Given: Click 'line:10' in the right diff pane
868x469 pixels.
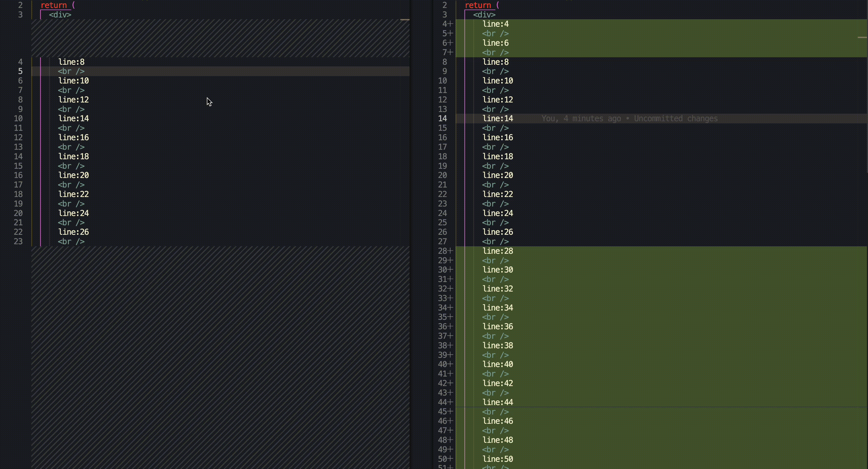Looking at the screenshot, I should (x=498, y=81).
